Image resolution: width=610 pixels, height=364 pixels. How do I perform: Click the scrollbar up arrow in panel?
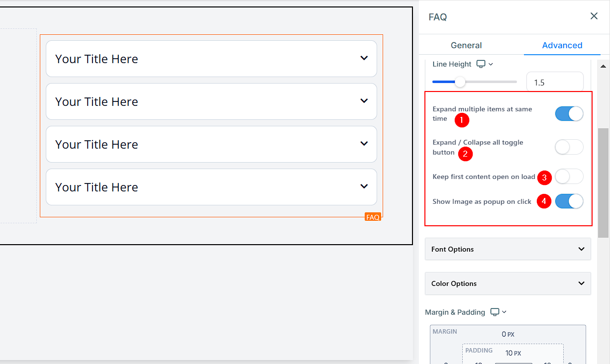tap(603, 67)
